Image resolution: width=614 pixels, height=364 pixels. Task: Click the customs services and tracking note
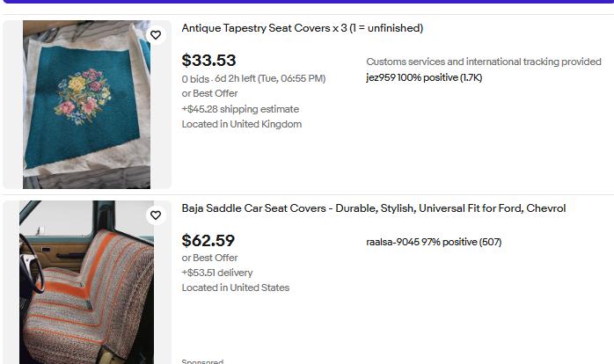pos(484,62)
